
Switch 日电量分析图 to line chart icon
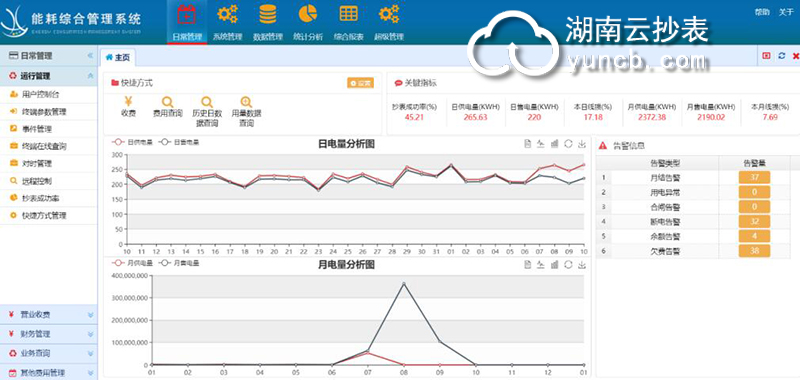click(541, 144)
